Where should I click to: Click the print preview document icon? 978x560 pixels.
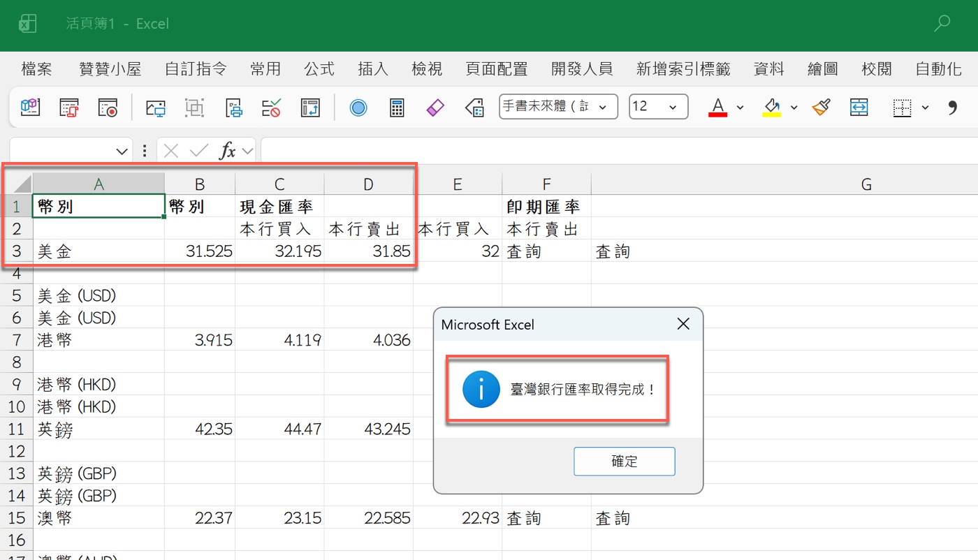click(x=233, y=107)
